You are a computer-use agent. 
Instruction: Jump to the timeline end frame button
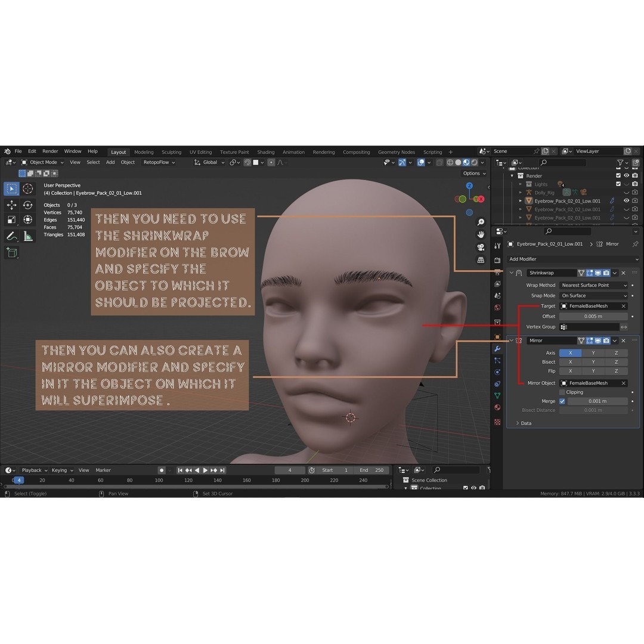click(x=222, y=470)
